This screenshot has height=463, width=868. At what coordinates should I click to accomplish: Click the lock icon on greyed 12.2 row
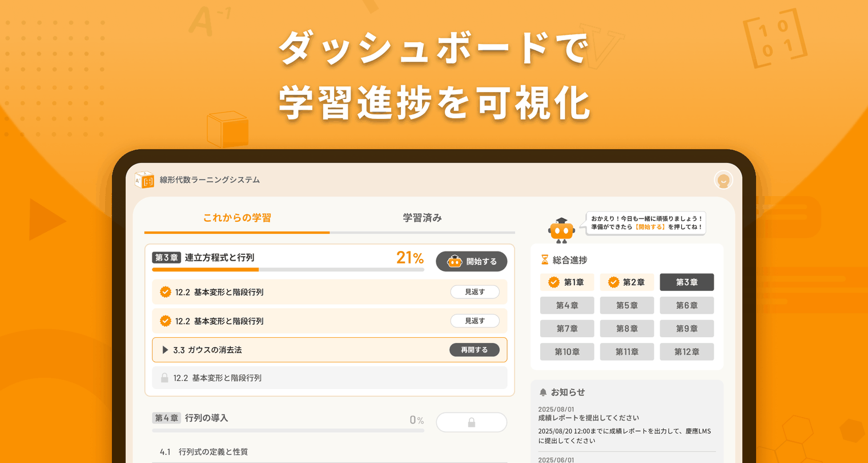[164, 378]
